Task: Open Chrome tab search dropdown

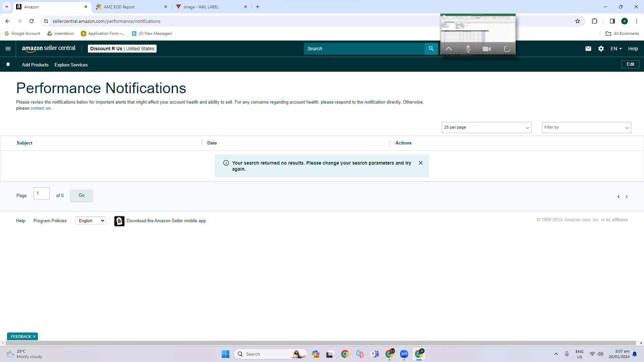Action: pos(6,7)
